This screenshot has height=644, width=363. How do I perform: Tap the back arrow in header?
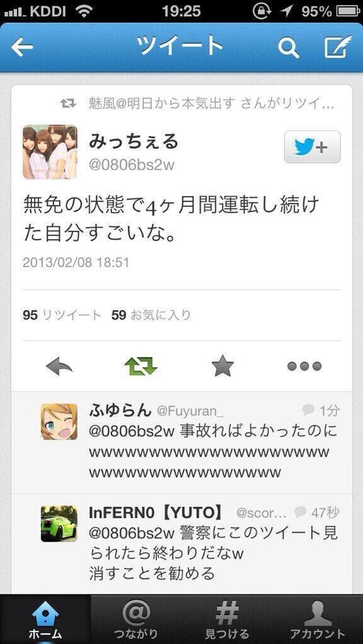(22, 47)
